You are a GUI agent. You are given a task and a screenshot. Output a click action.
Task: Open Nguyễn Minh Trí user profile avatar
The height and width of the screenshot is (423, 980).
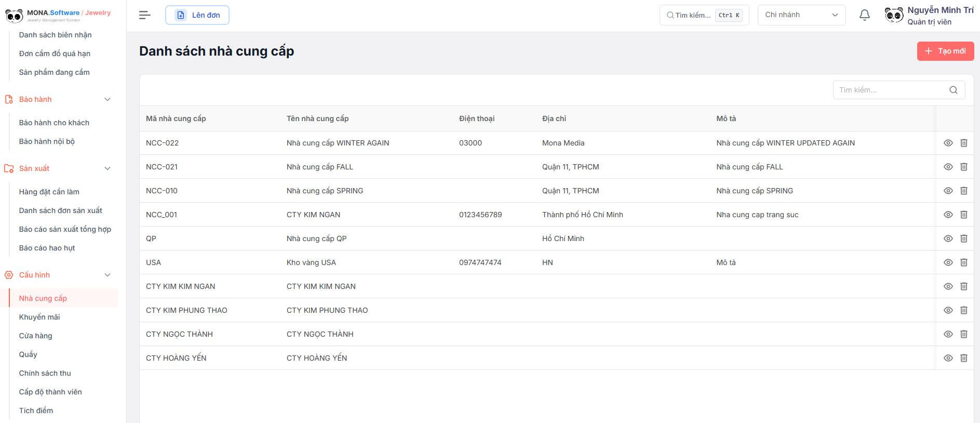coord(894,15)
